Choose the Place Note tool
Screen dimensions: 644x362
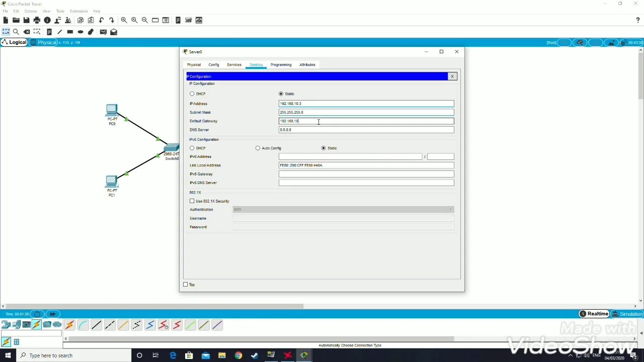(49, 32)
